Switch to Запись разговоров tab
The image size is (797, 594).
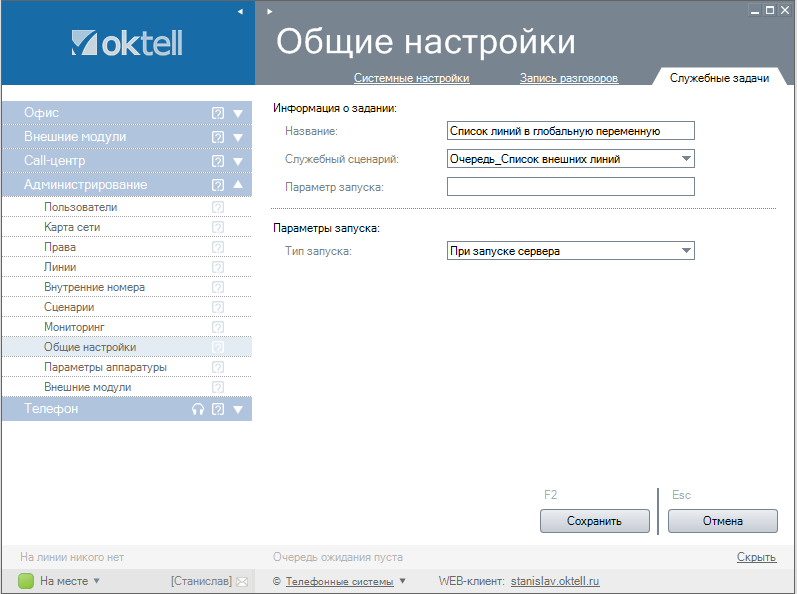[568, 78]
